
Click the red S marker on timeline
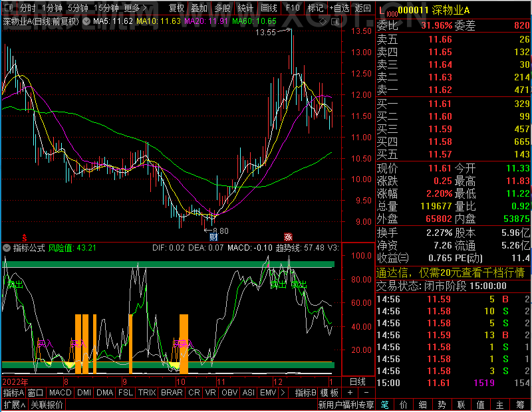25,238
